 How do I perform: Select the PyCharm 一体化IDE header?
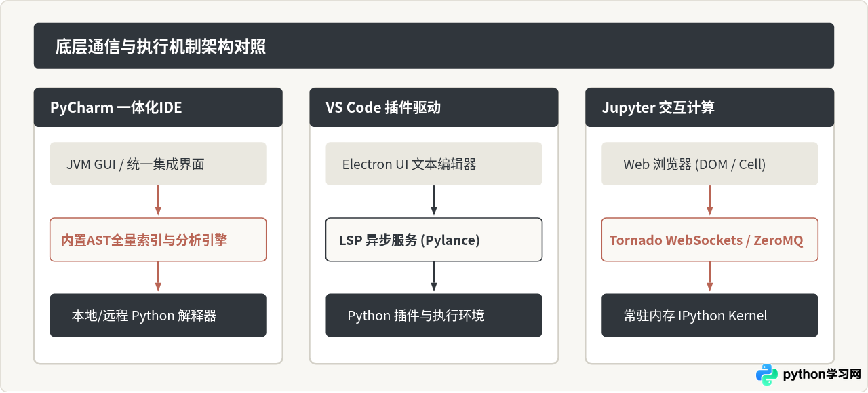(x=158, y=107)
